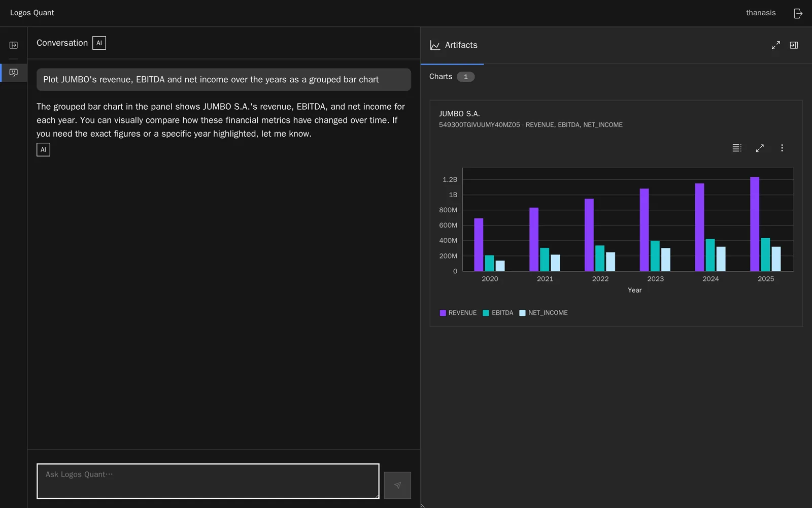Click the thanasis username

point(761,13)
